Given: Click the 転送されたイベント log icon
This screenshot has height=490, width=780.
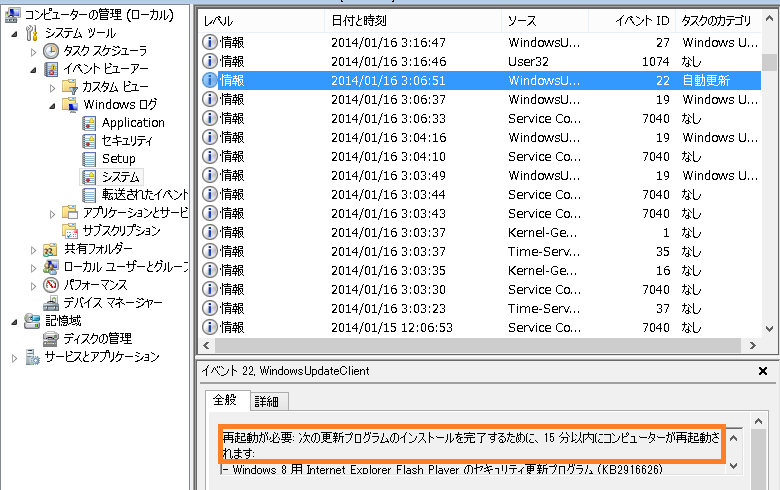Looking at the screenshot, I should (89, 195).
